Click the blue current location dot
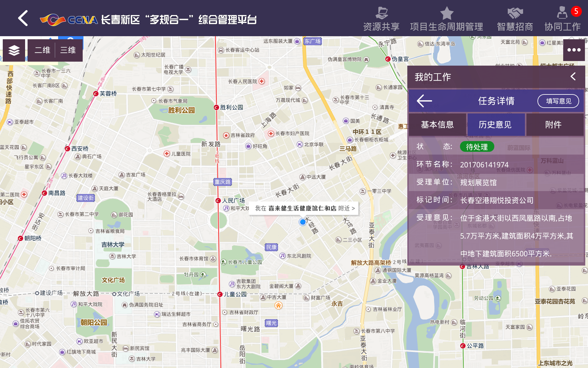The height and width of the screenshot is (368, 588). [x=303, y=222]
